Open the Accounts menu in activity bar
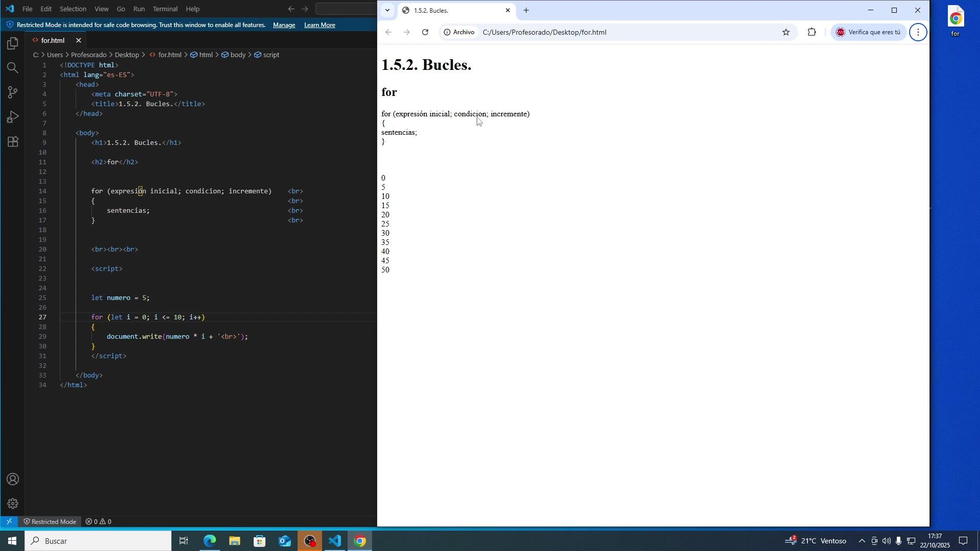The height and width of the screenshot is (551, 980). coord(13,480)
